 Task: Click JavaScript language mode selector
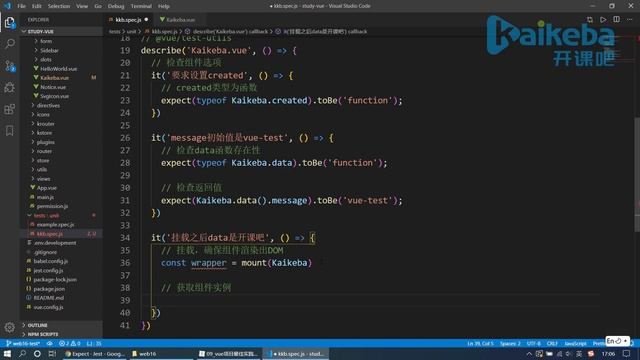click(575, 344)
